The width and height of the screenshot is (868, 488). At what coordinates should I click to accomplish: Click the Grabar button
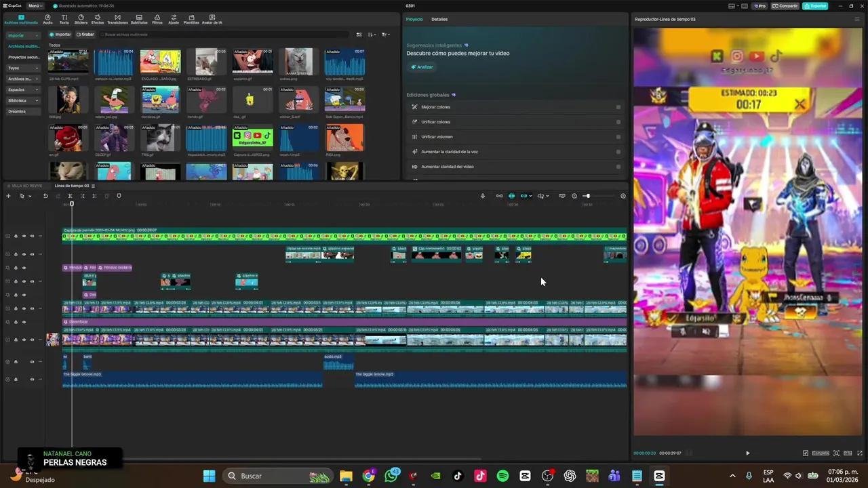click(85, 35)
